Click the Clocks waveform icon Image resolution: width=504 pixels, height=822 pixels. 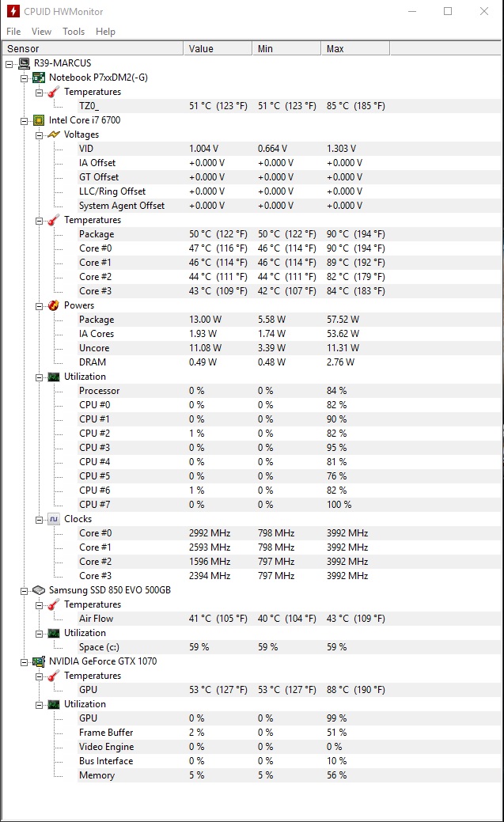pyautogui.click(x=54, y=519)
